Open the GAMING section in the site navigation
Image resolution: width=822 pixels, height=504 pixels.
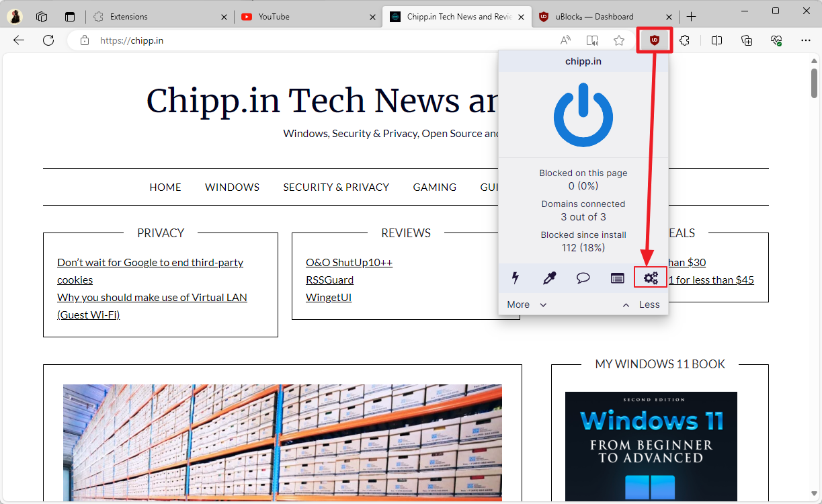(x=434, y=187)
